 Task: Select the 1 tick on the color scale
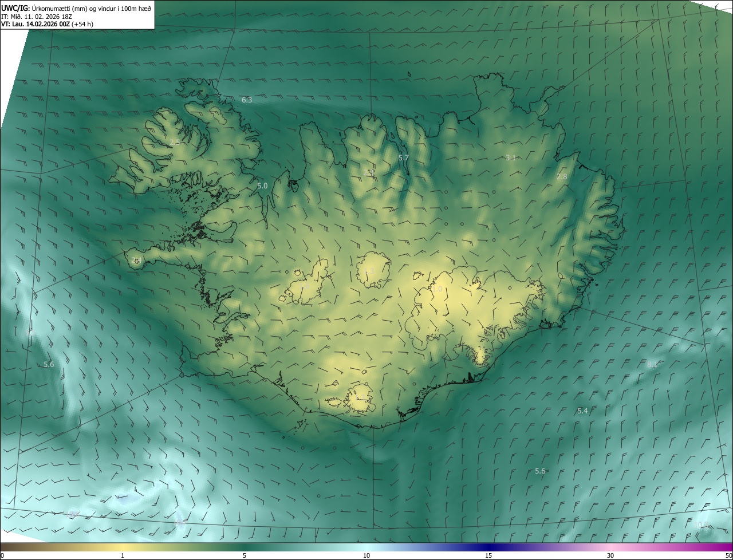click(x=123, y=555)
